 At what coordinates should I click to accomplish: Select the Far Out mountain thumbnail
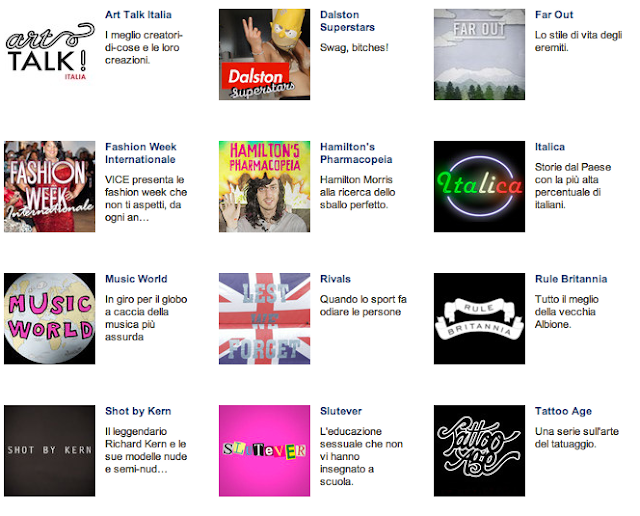479,54
